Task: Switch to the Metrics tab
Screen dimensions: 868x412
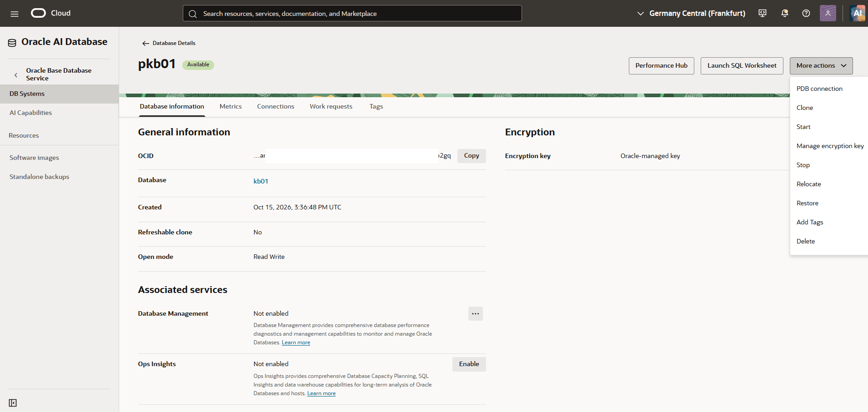Action: pos(231,106)
